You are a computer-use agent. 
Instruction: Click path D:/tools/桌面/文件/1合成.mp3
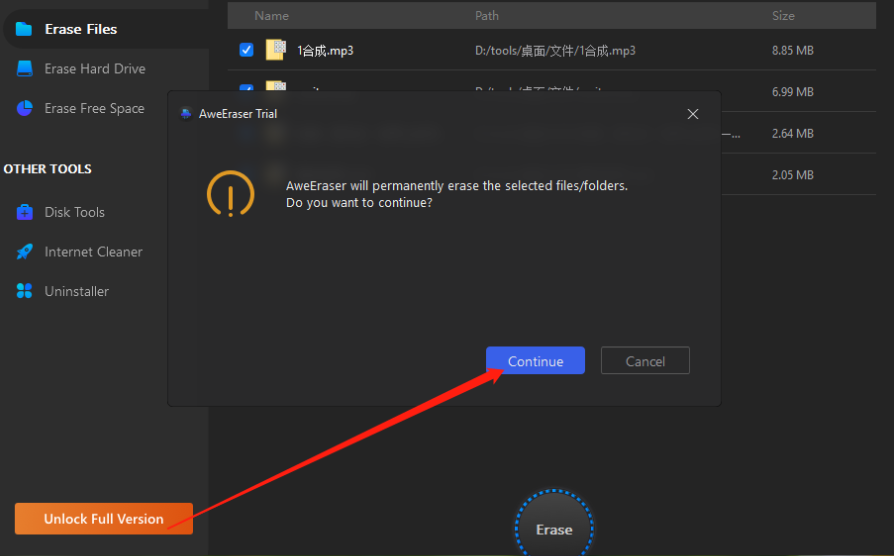pos(555,51)
